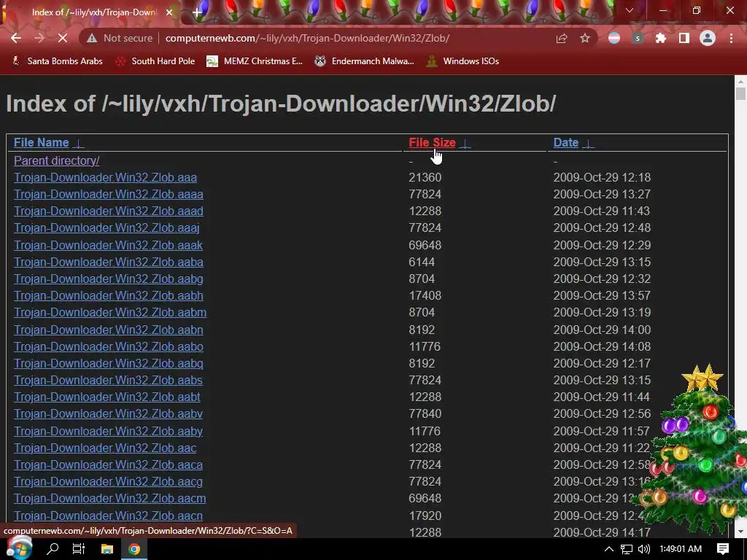The width and height of the screenshot is (747, 560).
Task: Open the Extensions puzzle-piece menu
Action: point(661,38)
